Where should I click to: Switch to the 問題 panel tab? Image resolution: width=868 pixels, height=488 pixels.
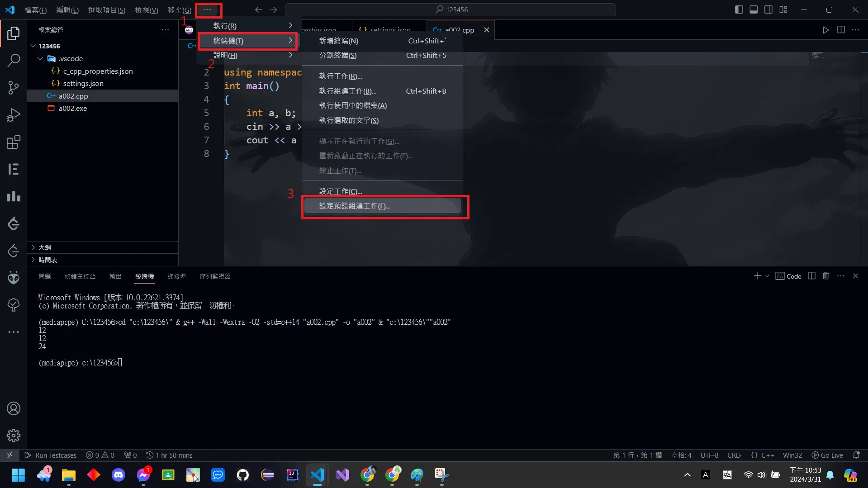tap(44, 276)
